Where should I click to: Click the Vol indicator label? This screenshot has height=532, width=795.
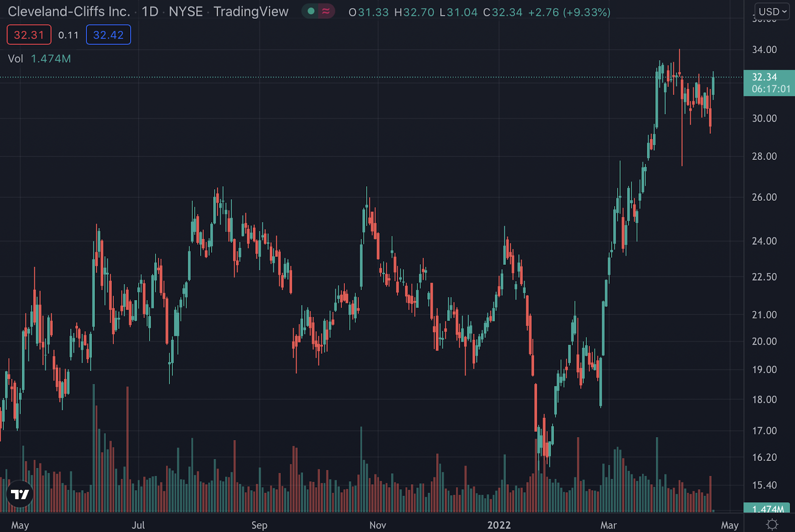(15, 59)
